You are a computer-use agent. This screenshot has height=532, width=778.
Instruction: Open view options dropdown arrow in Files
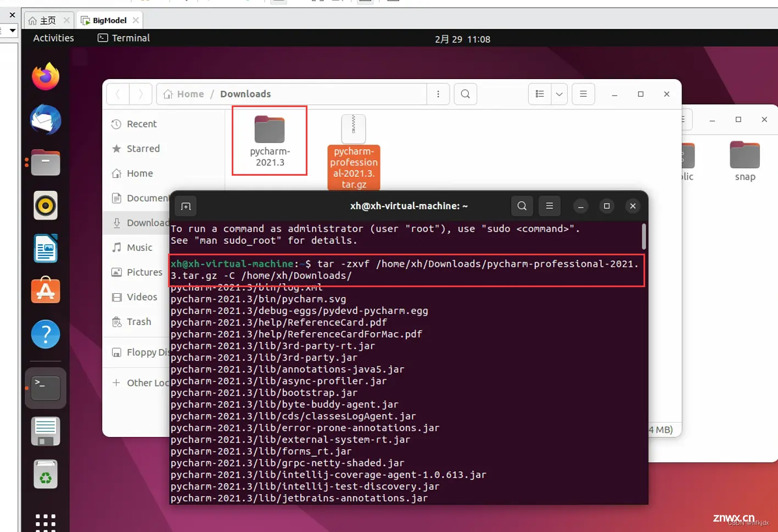coord(559,94)
